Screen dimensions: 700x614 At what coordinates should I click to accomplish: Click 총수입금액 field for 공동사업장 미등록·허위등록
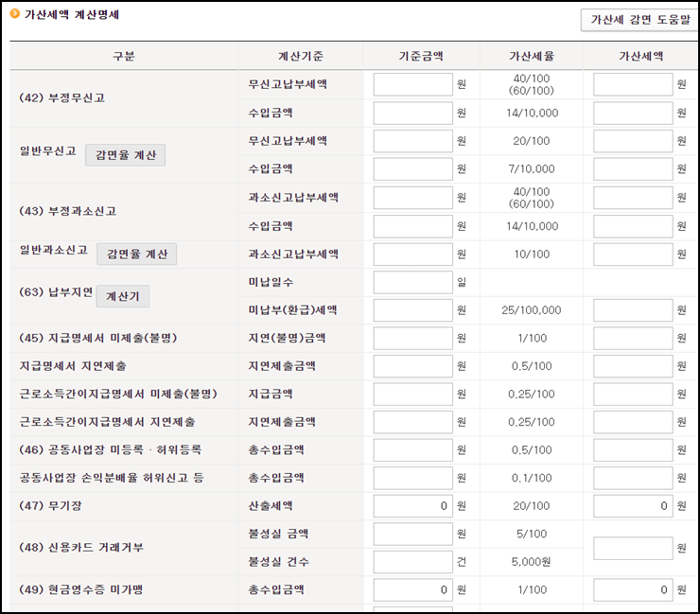[413, 450]
